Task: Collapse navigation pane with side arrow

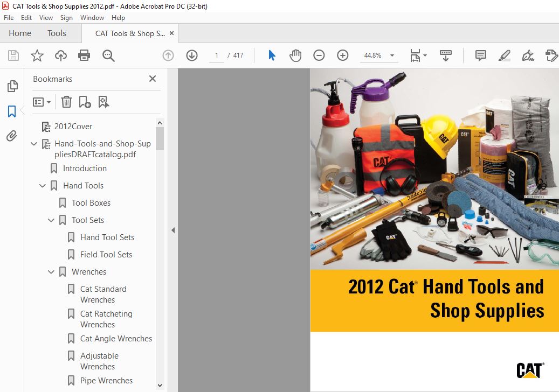Action: [x=173, y=230]
